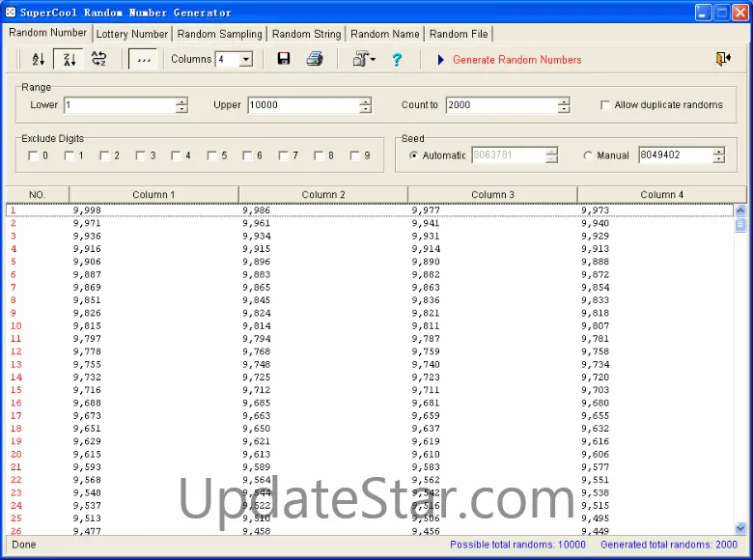Expand the Columns dropdown
753x560 pixels.
pos(246,59)
